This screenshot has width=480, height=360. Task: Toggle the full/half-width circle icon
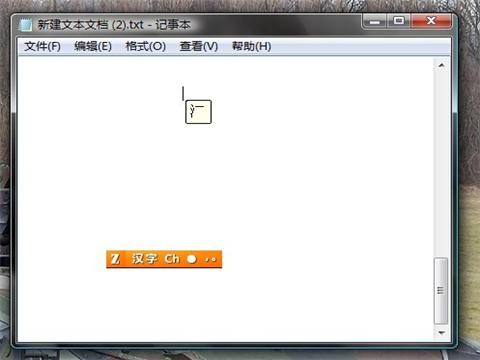point(192,259)
